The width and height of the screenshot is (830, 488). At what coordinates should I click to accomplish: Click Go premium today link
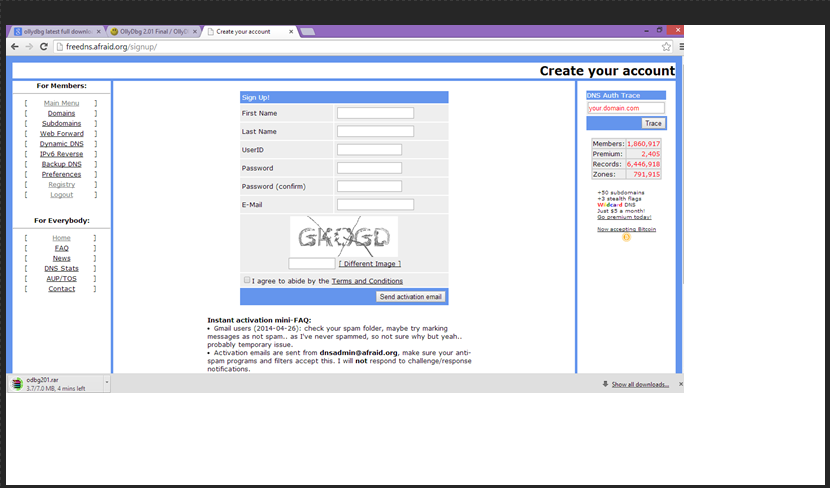tap(624, 217)
